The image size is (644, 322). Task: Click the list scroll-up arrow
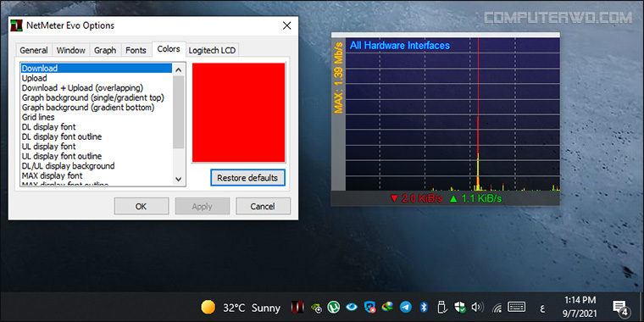pos(178,69)
